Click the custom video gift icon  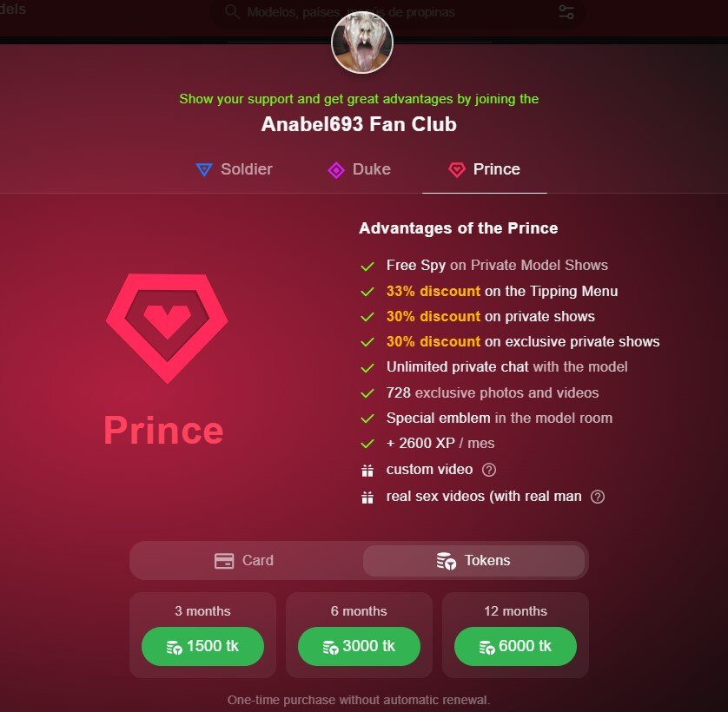367,470
